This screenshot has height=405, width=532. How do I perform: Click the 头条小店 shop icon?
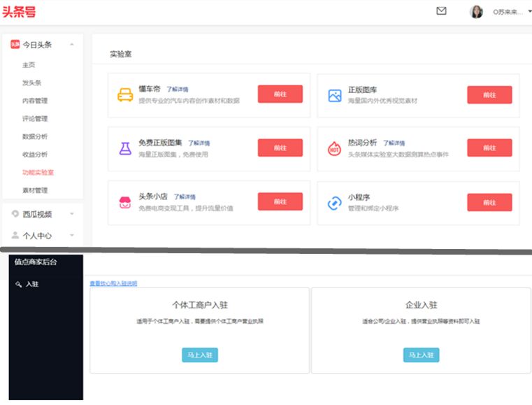(x=125, y=202)
